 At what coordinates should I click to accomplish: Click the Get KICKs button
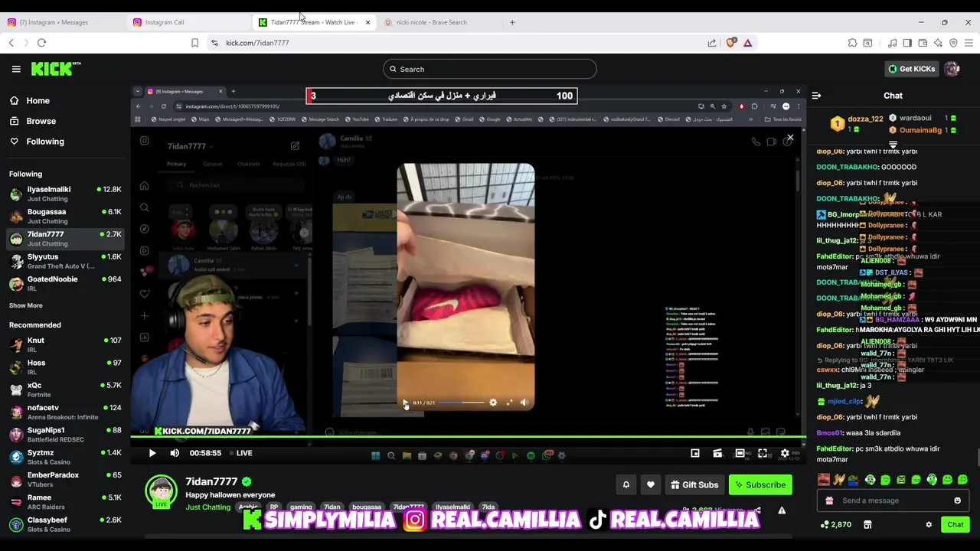click(x=911, y=69)
